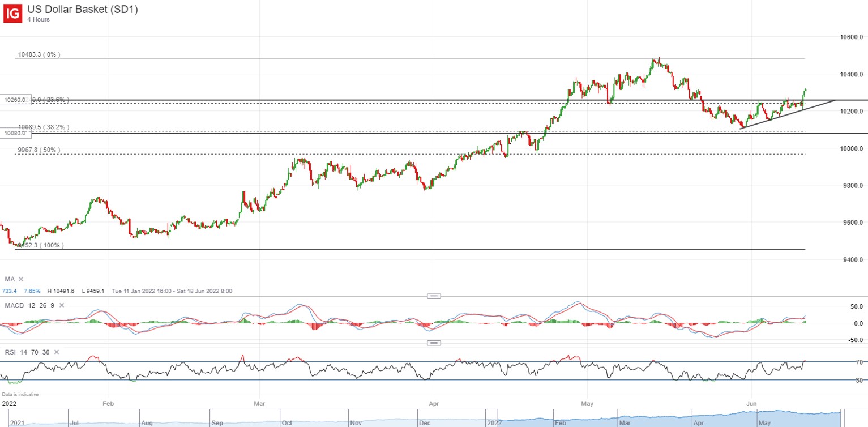Click the '30' RSI axis label at right
The height and width of the screenshot is (427, 868).
[x=859, y=380]
